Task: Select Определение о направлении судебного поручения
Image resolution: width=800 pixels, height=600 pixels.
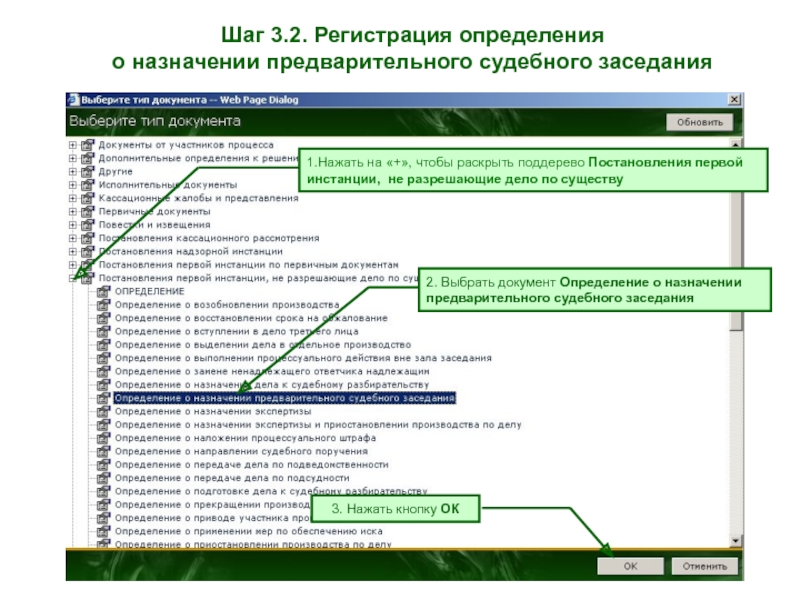Action: point(241,451)
